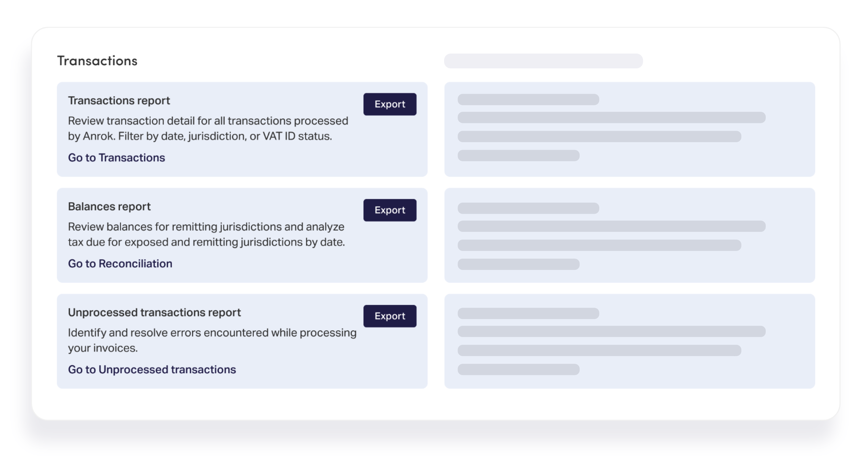Select the Transactions report description text
868x456 pixels.
coord(207,128)
